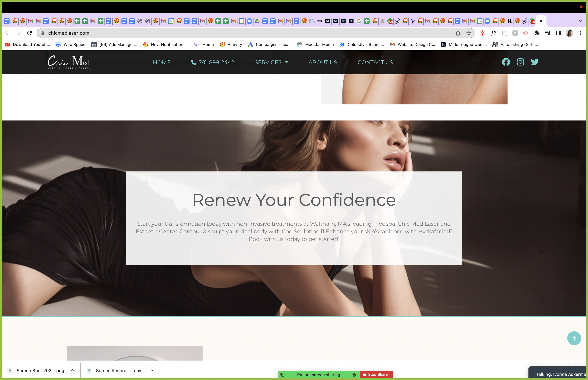Screen dimensions: 588x380
Task: Open the Facebook social icon
Action: click(x=506, y=62)
